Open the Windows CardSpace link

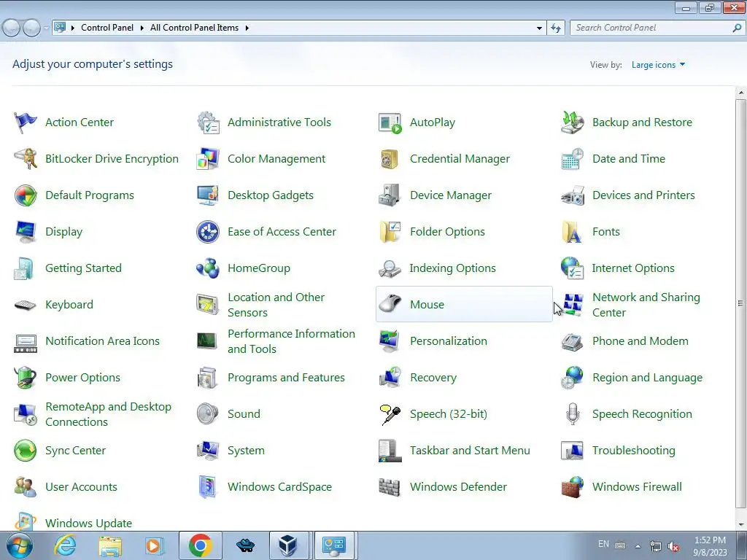click(x=279, y=486)
